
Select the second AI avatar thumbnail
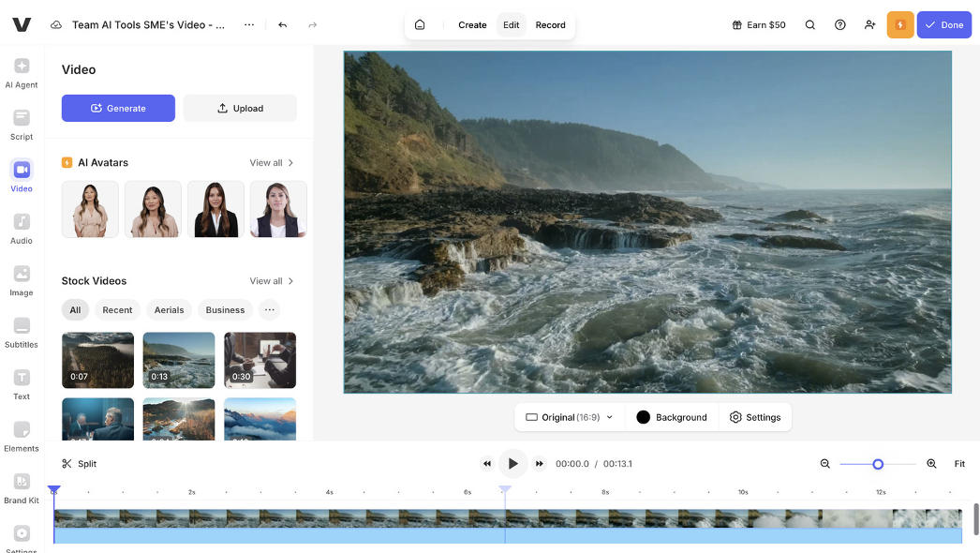coord(153,209)
